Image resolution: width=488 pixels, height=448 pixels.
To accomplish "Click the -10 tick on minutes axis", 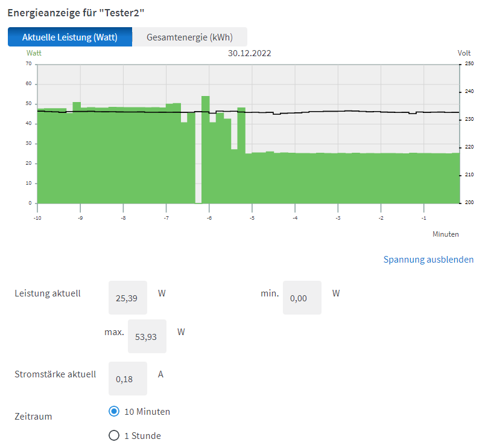I will [37, 218].
